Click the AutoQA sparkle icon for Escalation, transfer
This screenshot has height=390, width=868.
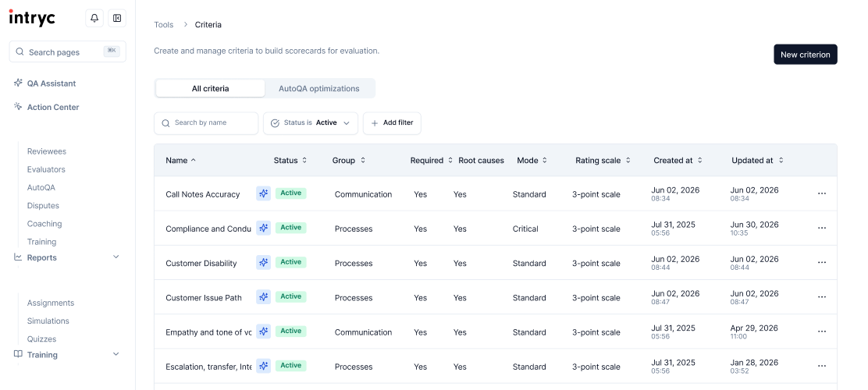(264, 366)
